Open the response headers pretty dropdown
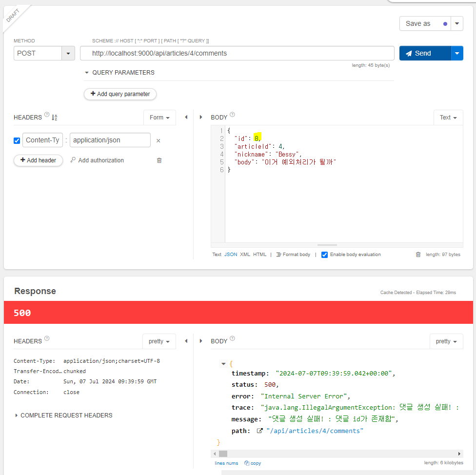 coord(159,341)
